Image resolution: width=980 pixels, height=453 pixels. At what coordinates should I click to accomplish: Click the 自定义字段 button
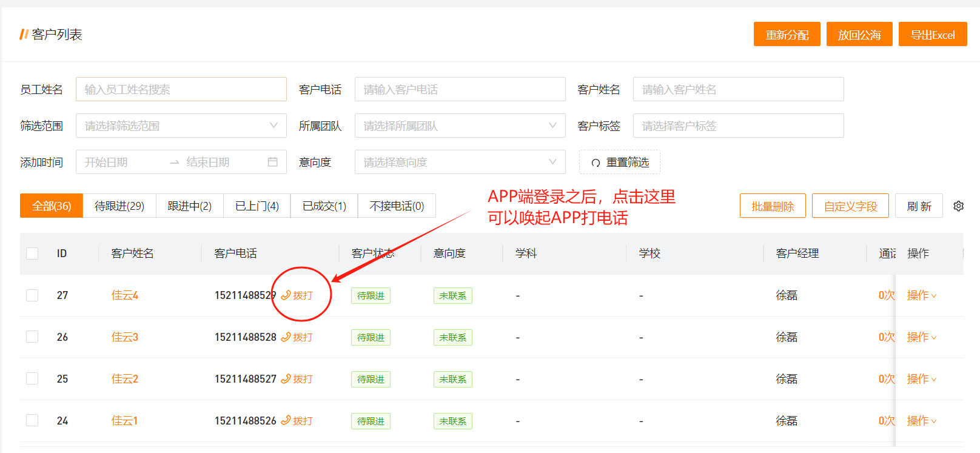pos(850,206)
